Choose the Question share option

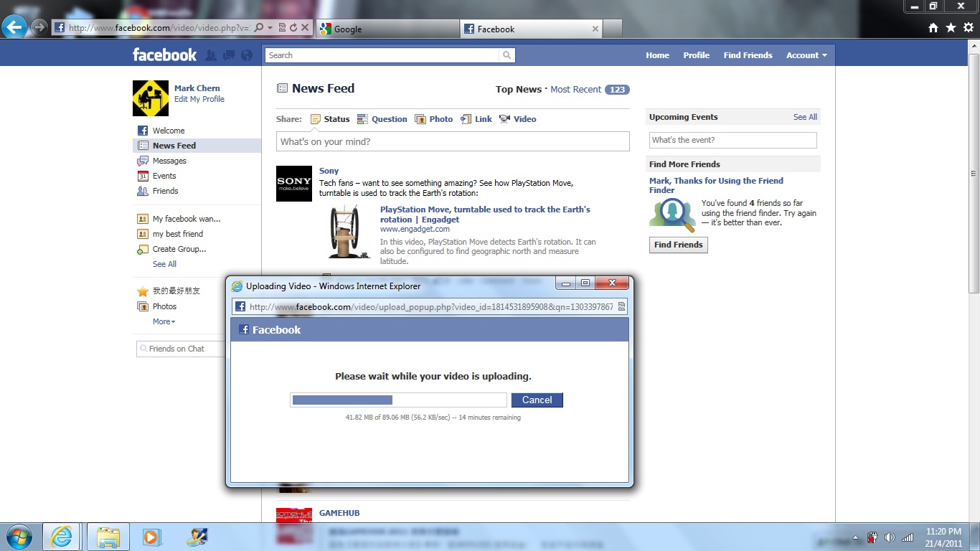pos(382,119)
